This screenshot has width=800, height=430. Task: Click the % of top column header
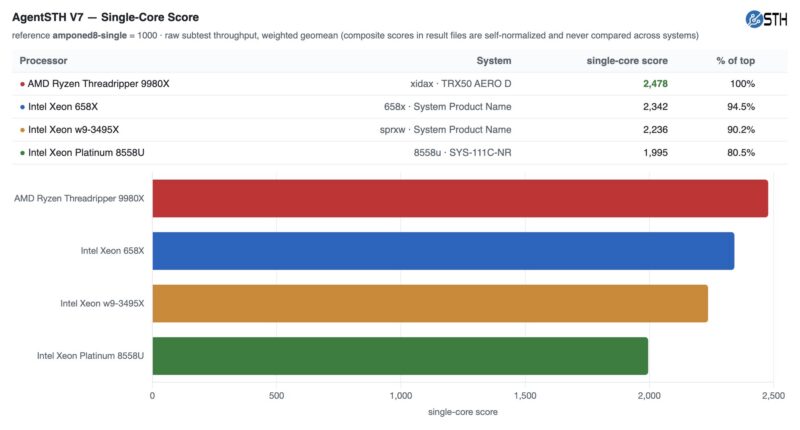point(735,61)
